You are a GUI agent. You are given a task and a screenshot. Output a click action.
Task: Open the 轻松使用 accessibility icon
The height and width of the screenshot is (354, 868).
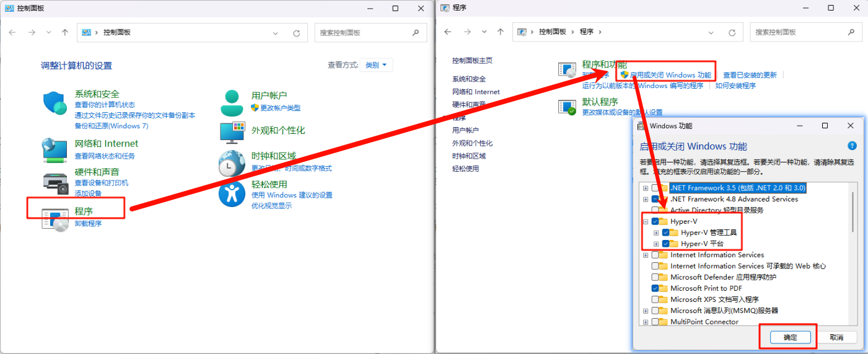[x=232, y=193]
